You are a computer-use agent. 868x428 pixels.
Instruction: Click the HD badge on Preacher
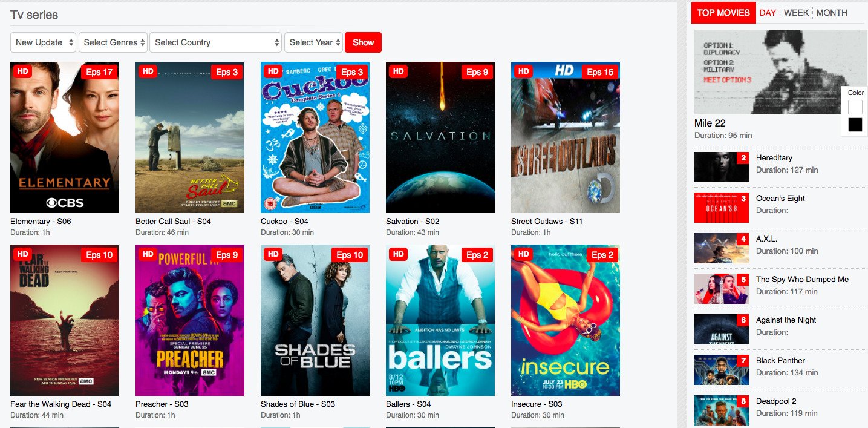tap(148, 254)
